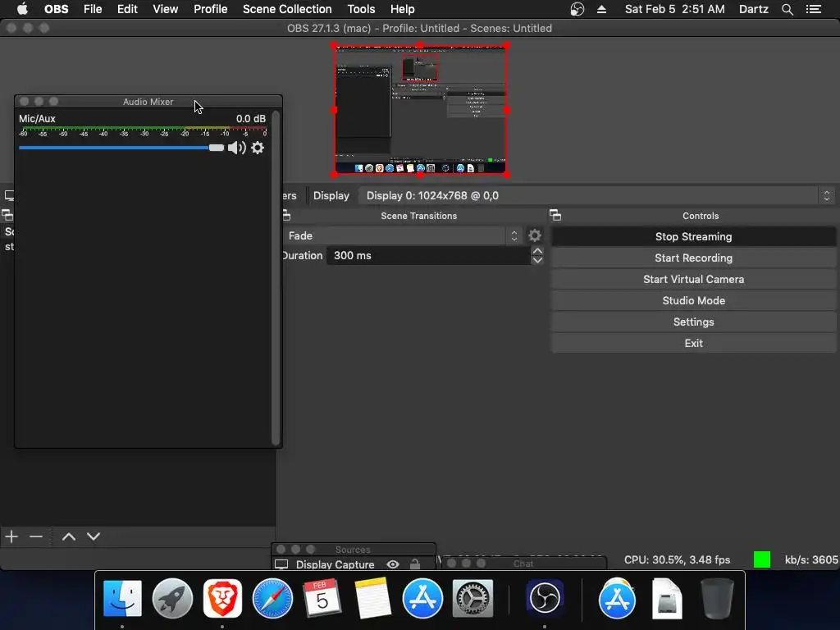Screen dimensions: 840x630
Task: Click CPU: 30.5%, 3.48 fps status text
Action: (677, 559)
